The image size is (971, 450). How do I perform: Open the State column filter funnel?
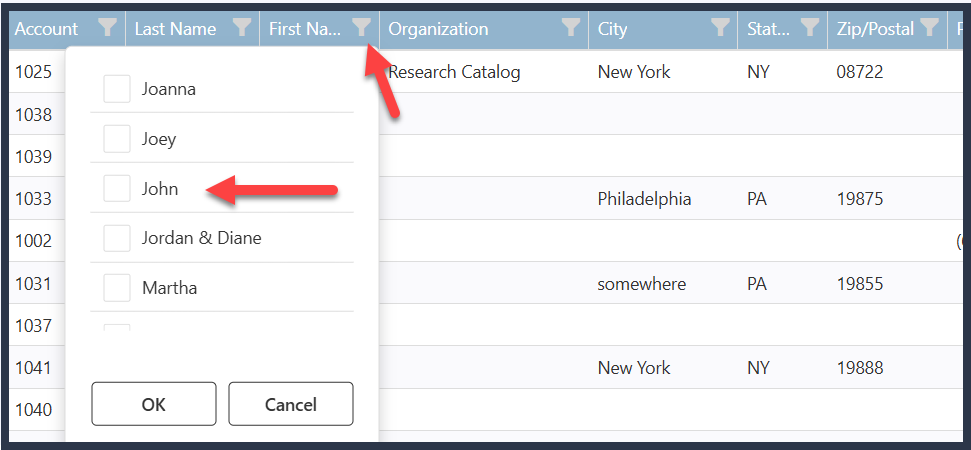coord(810,28)
